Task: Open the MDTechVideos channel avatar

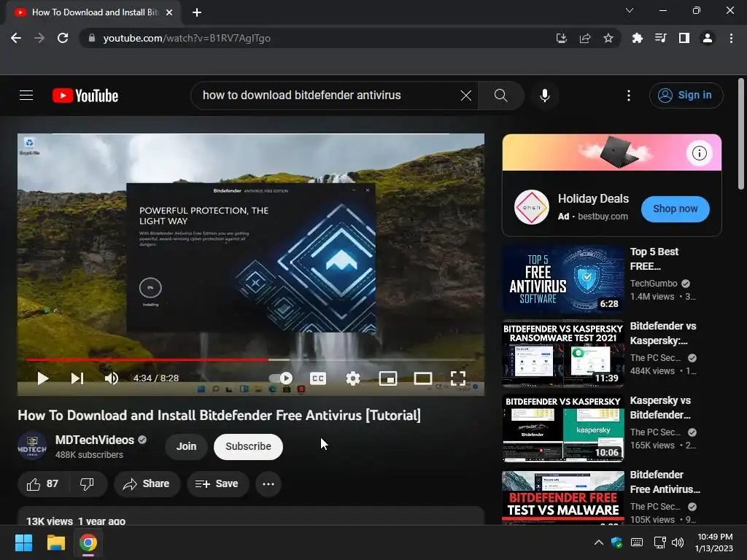Action: (x=32, y=446)
